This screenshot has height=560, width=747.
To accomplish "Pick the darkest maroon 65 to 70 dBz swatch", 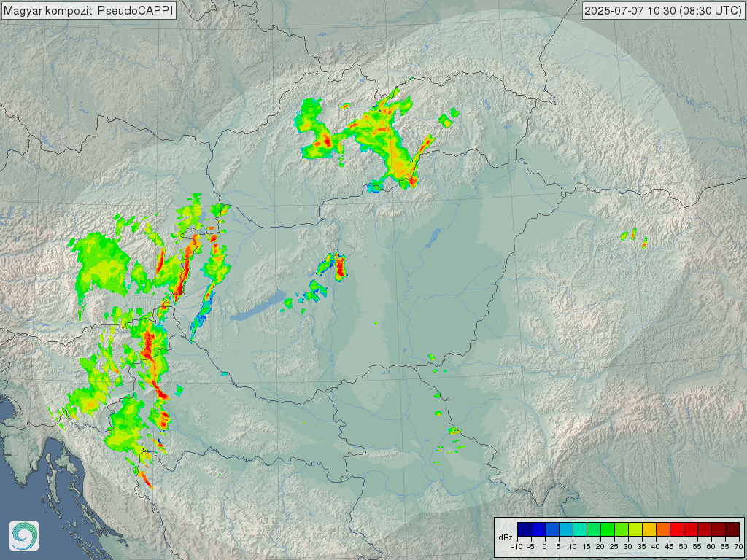I will pos(732,529).
